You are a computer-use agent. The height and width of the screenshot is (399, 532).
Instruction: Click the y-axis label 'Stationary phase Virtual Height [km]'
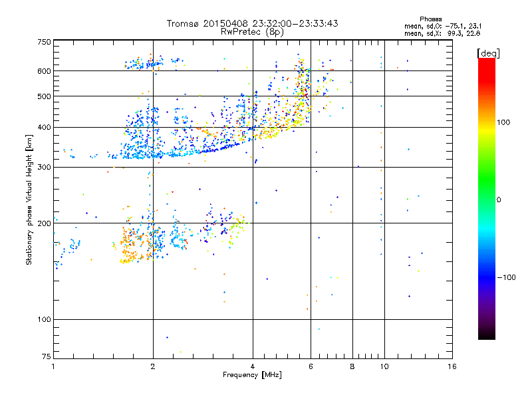(29, 200)
